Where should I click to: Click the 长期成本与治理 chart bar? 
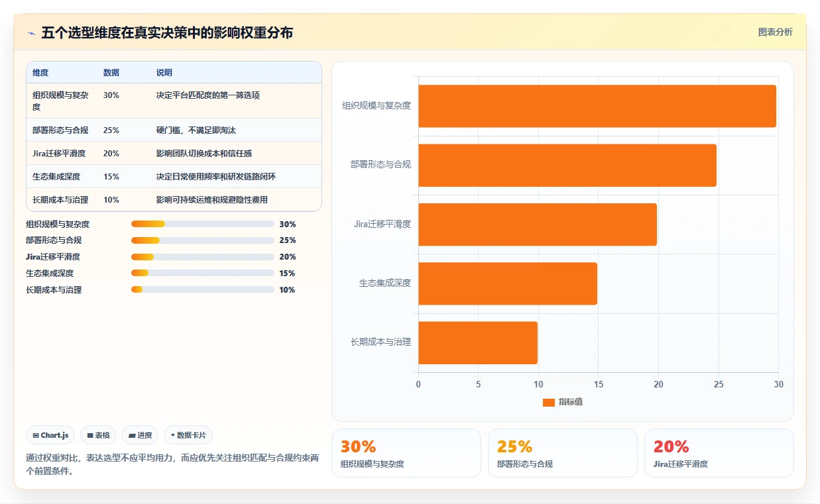tap(478, 342)
